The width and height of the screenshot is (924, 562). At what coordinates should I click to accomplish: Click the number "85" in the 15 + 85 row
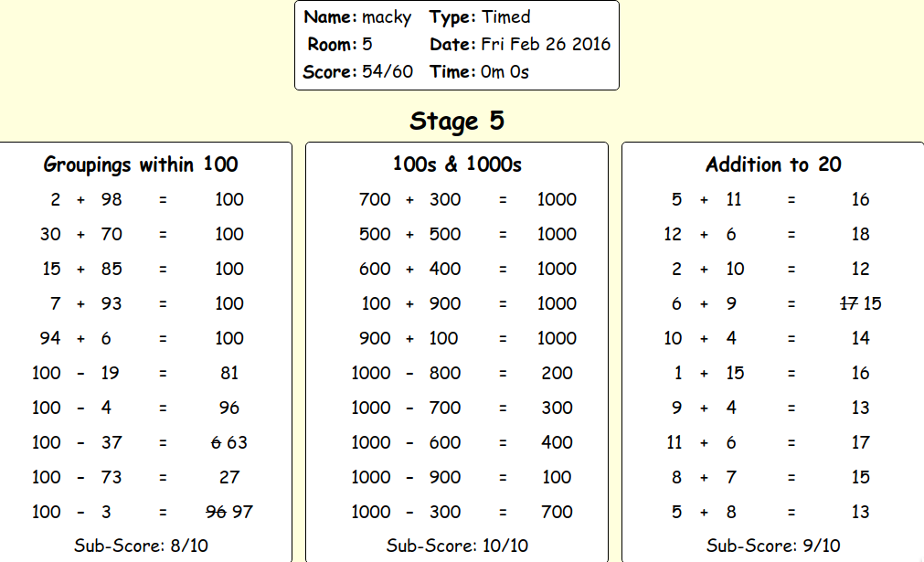112,270
